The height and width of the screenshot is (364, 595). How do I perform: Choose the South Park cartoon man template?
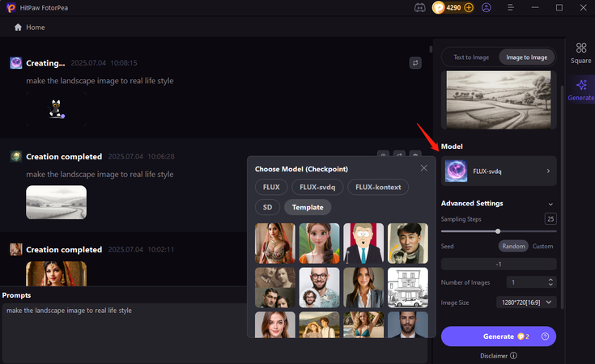pyautogui.click(x=363, y=243)
